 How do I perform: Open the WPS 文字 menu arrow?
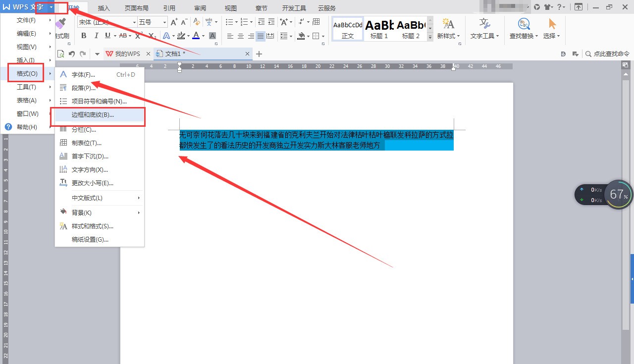coord(51,7)
